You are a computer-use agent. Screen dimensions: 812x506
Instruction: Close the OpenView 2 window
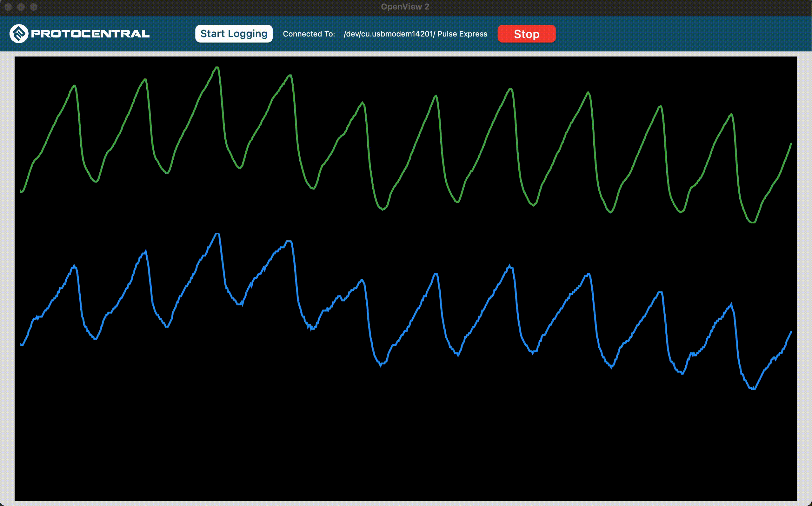(x=8, y=7)
